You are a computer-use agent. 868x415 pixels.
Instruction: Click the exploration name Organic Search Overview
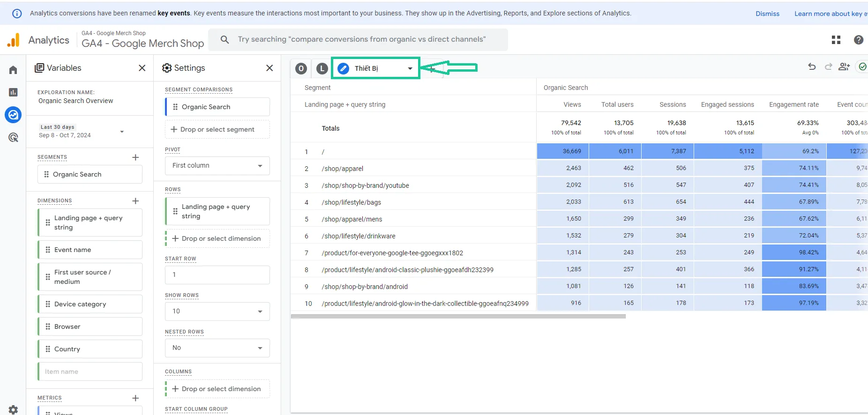(76, 101)
